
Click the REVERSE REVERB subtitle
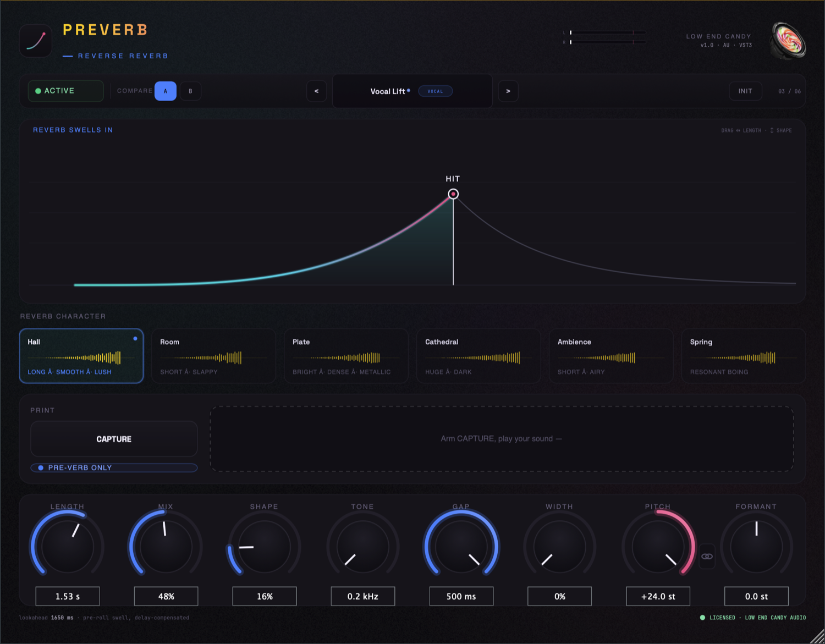(123, 56)
